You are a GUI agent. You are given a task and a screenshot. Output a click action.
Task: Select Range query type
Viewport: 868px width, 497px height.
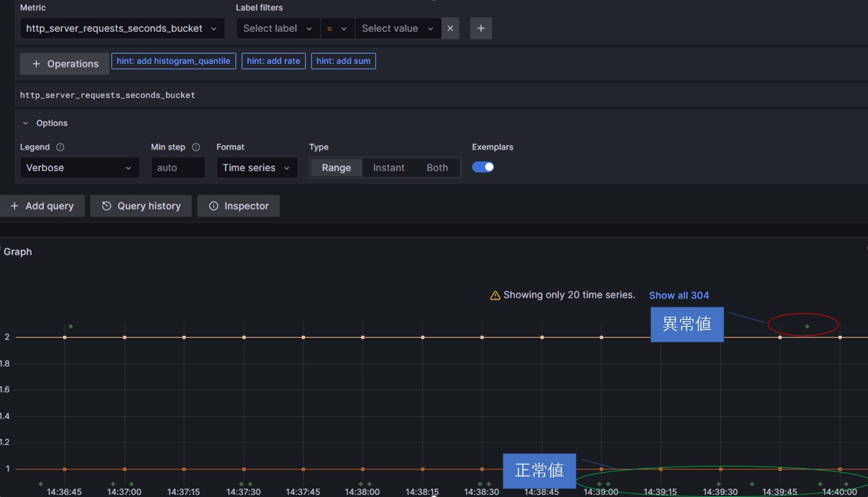pos(336,168)
